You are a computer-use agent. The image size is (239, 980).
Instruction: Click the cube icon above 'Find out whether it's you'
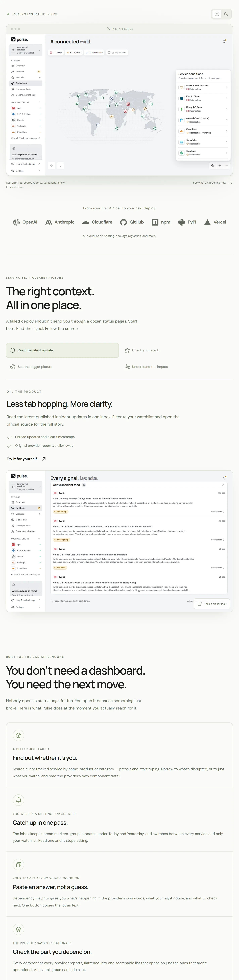pyautogui.click(x=18, y=735)
